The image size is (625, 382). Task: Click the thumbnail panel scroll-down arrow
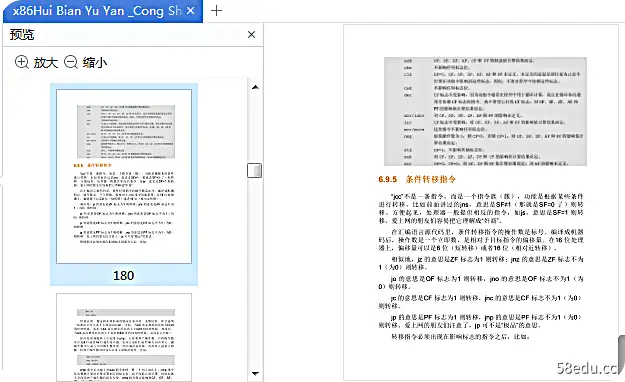(256, 374)
